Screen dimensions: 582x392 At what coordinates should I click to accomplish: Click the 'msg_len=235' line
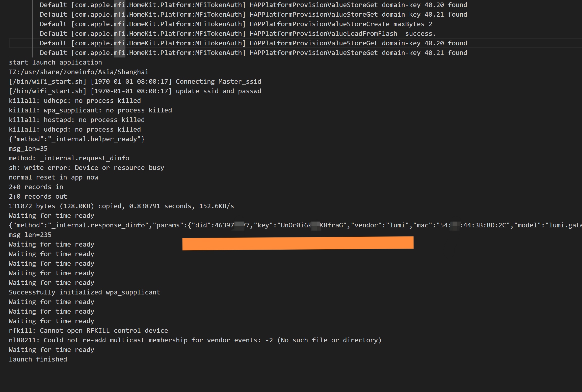pyautogui.click(x=30, y=235)
